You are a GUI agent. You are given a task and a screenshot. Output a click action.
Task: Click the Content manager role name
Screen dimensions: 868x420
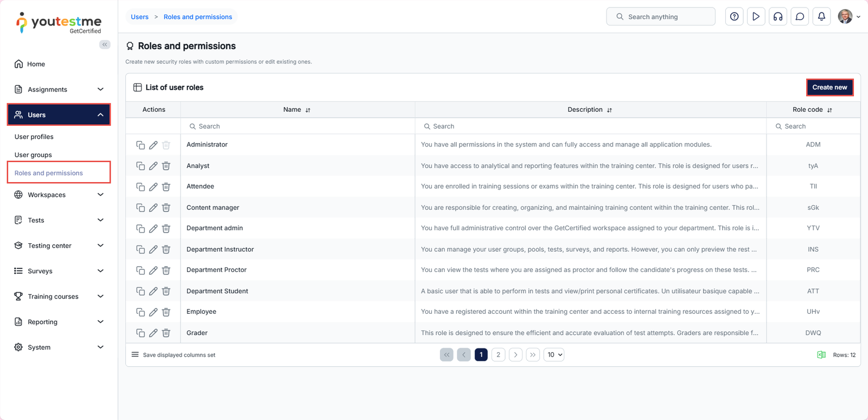pos(213,208)
